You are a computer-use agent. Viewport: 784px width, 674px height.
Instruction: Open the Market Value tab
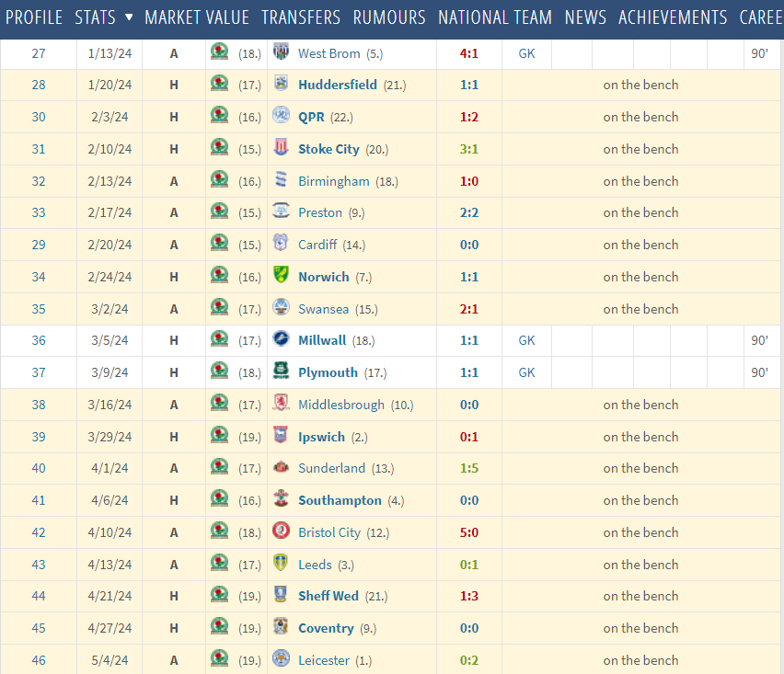[x=197, y=17]
